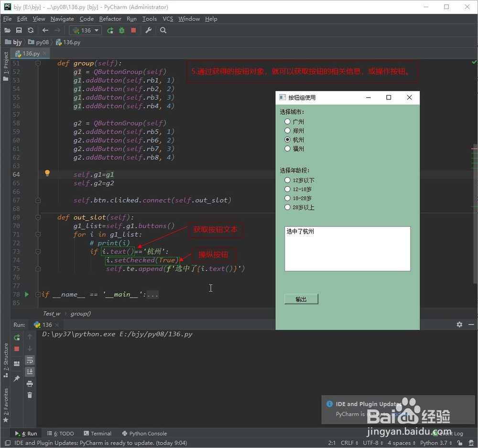The image size is (478, 448).
Task: Select the 12岁以下 radio button
Action: point(287,180)
